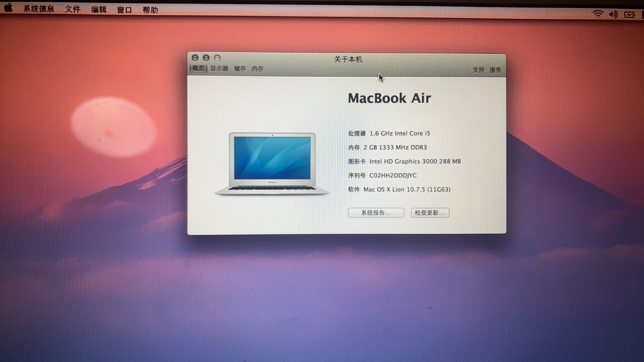Viewport: 644px width, 362px height.
Task: Close the 关于本机 window
Action: (195, 58)
